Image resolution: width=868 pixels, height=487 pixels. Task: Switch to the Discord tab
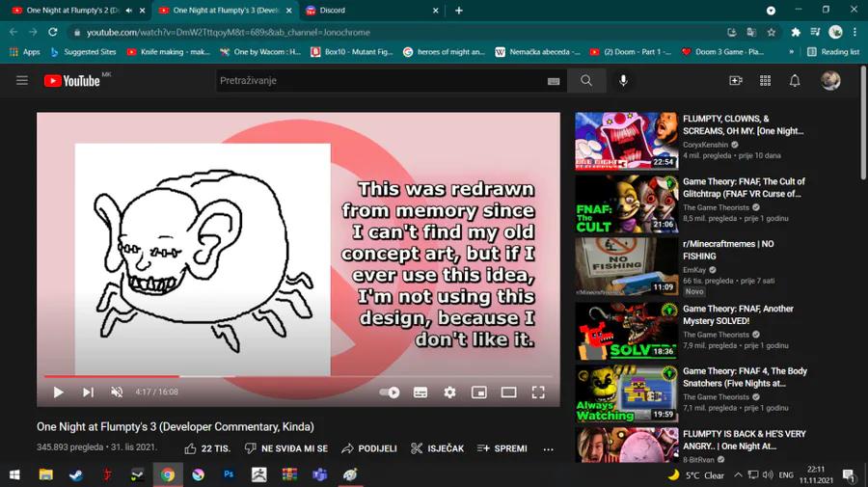click(x=371, y=10)
